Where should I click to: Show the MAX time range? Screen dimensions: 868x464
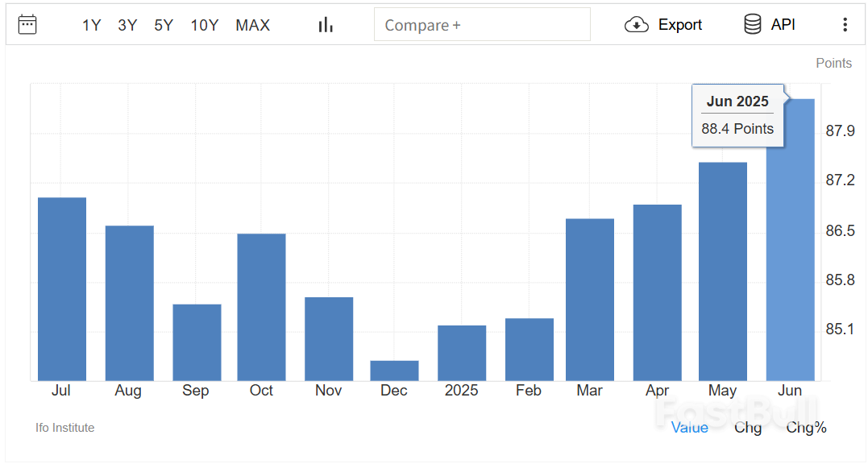click(253, 25)
